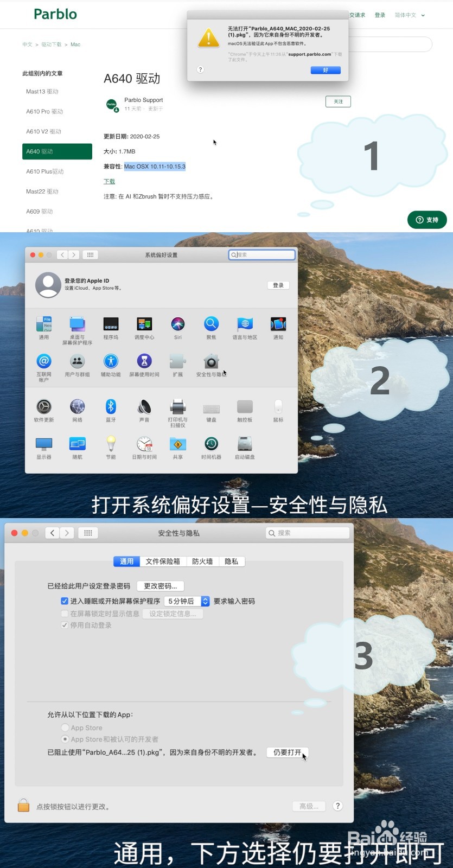Click help button in Security window
The image size is (453, 868).
[337, 806]
